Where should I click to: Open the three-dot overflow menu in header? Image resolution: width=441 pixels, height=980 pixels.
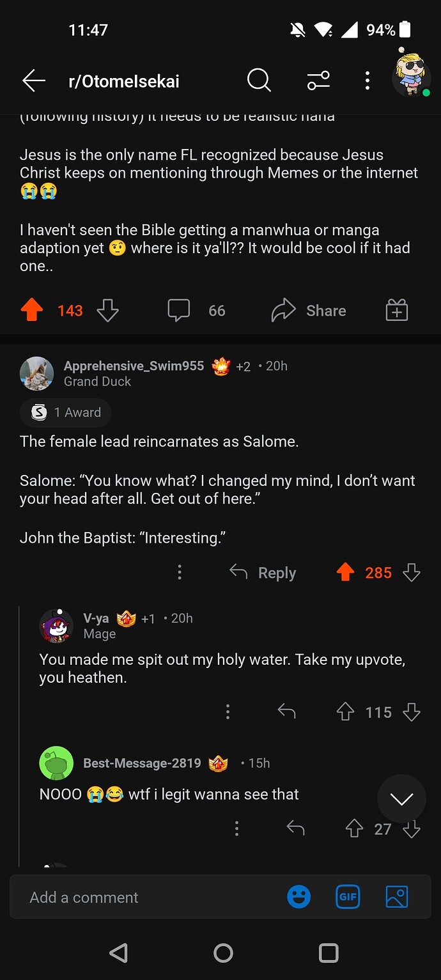(367, 81)
